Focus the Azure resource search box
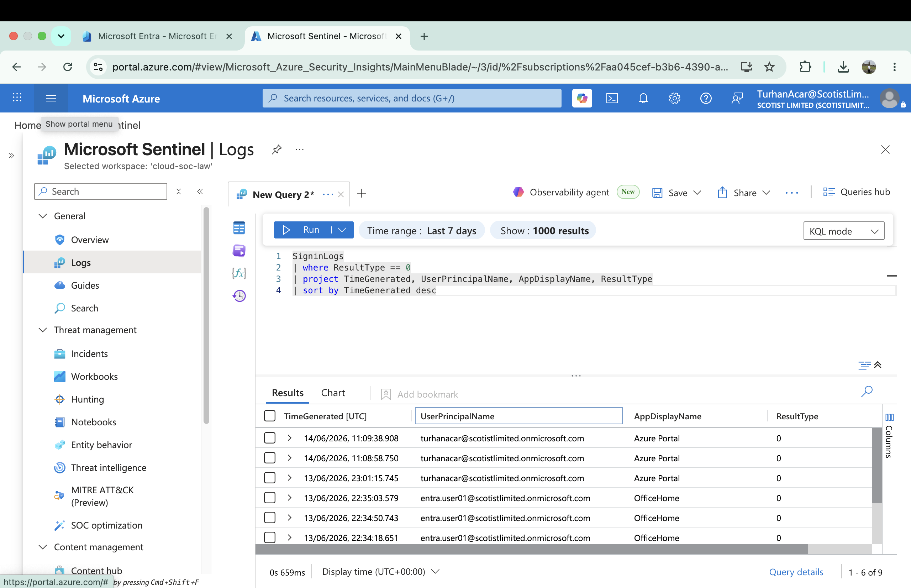The height and width of the screenshot is (588, 911). [x=412, y=98]
